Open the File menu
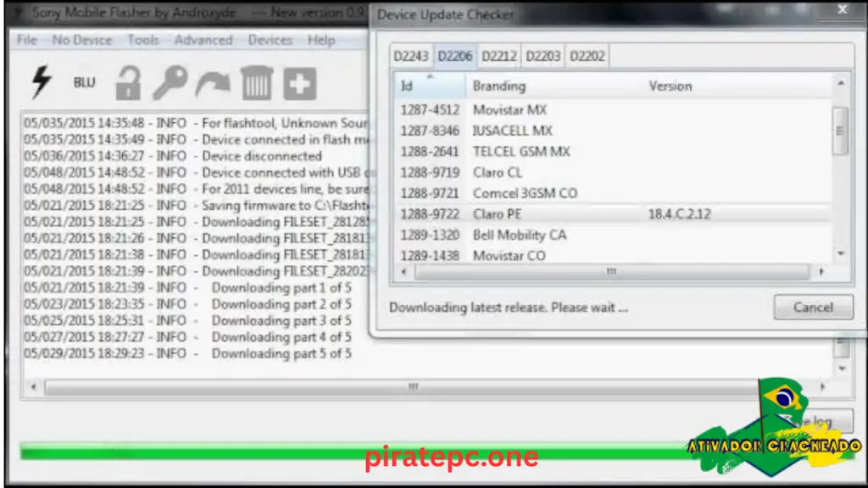868x488 pixels. [26, 40]
